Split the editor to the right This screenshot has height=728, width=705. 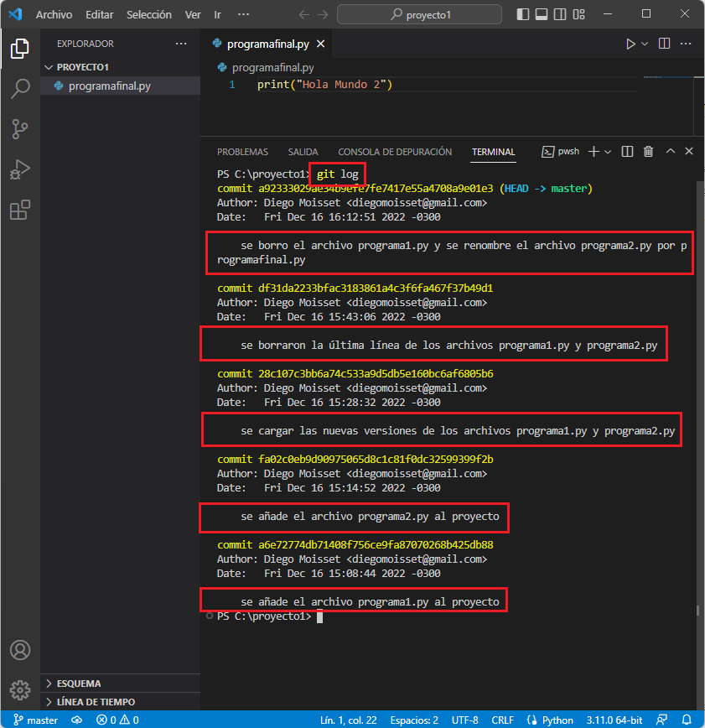tap(664, 44)
